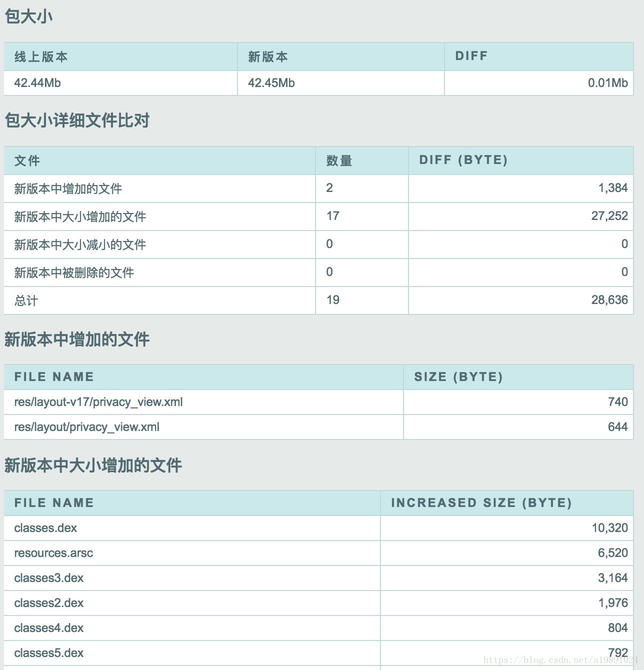Click the 644 size value
Viewport: 644px width, 670px height.
tap(618, 427)
